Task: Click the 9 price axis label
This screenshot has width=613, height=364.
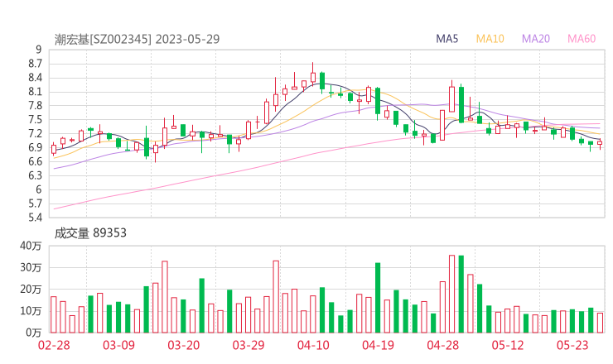Action: tap(38, 50)
